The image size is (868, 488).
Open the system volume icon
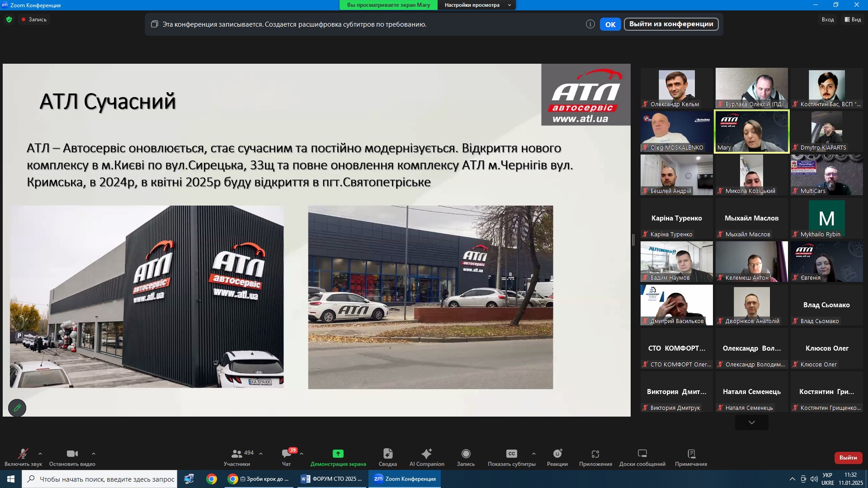pos(814,479)
